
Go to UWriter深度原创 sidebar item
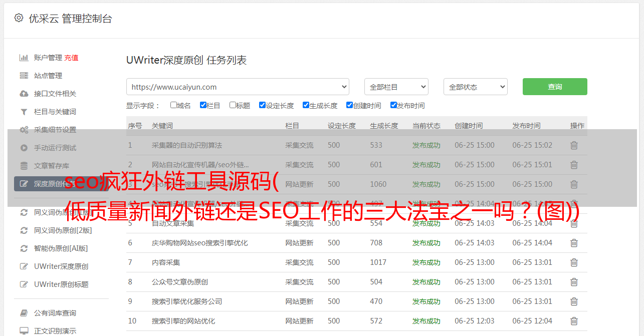(x=62, y=266)
